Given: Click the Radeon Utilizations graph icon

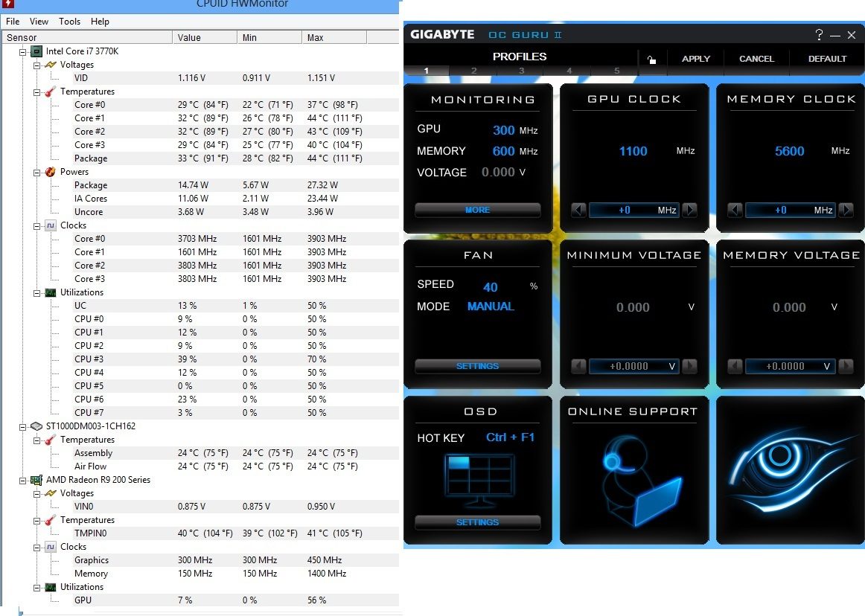Looking at the screenshot, I should 51,587.
